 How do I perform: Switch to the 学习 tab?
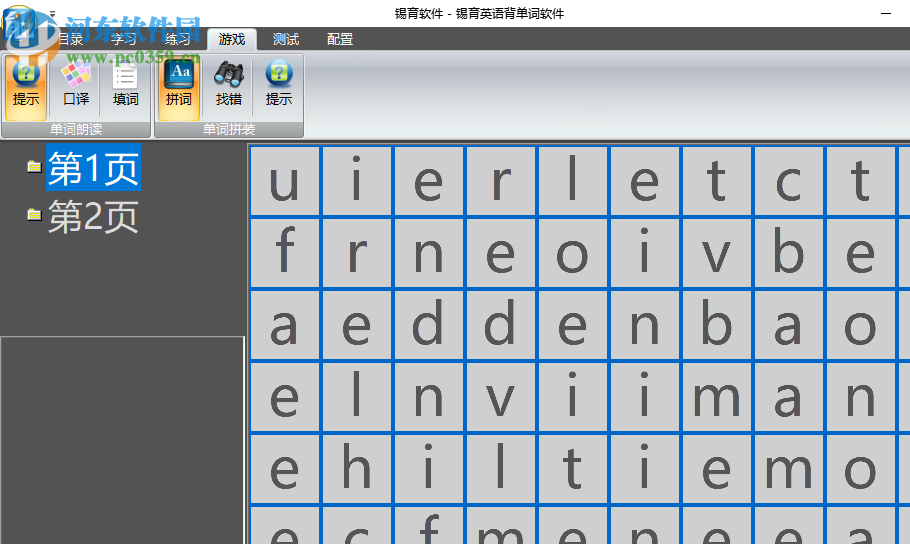[x=124, y=39]
